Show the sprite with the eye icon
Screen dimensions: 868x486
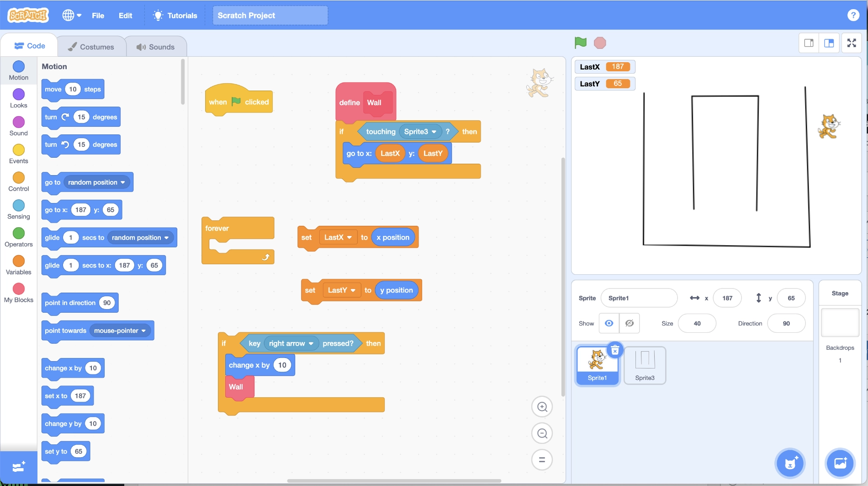pos(609,323)
